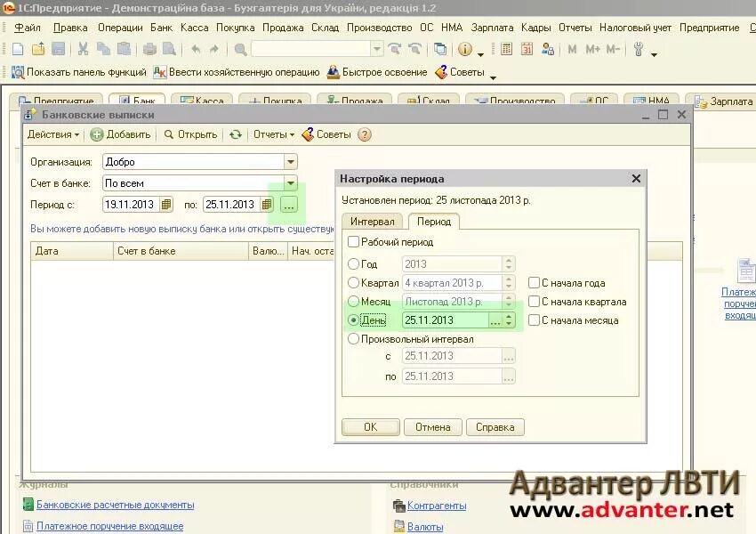
Task: Open the Отчеты dropdown in Банковские выписки
Action: click(x=274, y=134)
